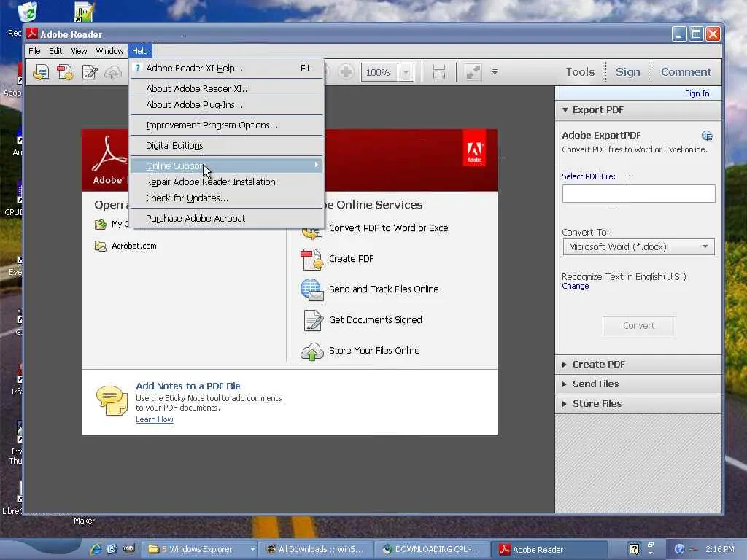The image size is (747, 560).
Task: Click the 100% zoom value field
Action: [379, 72]
